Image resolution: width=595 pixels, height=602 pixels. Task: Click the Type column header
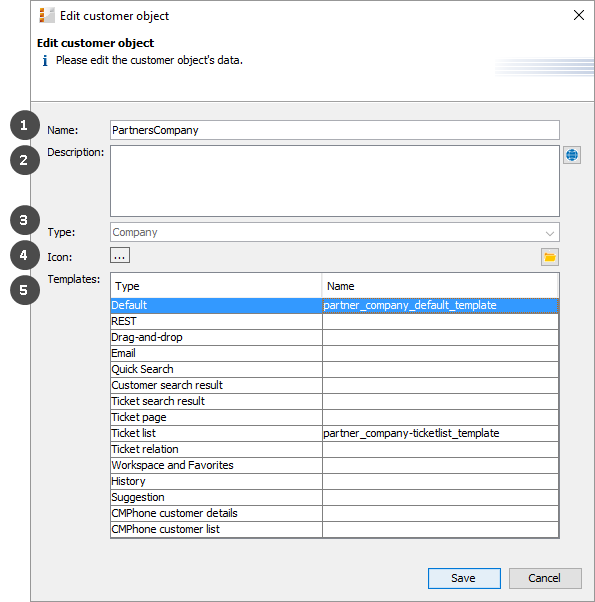(x=216, y=286)
